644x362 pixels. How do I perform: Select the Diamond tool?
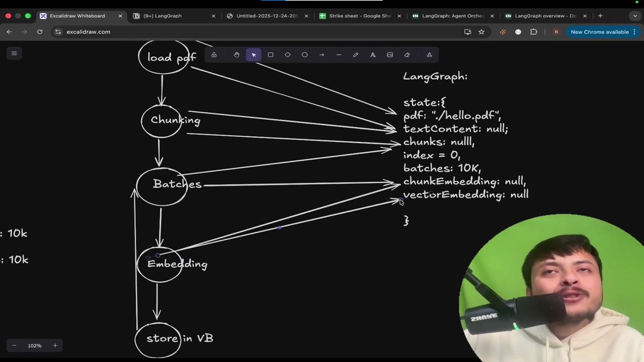(288, 54)
